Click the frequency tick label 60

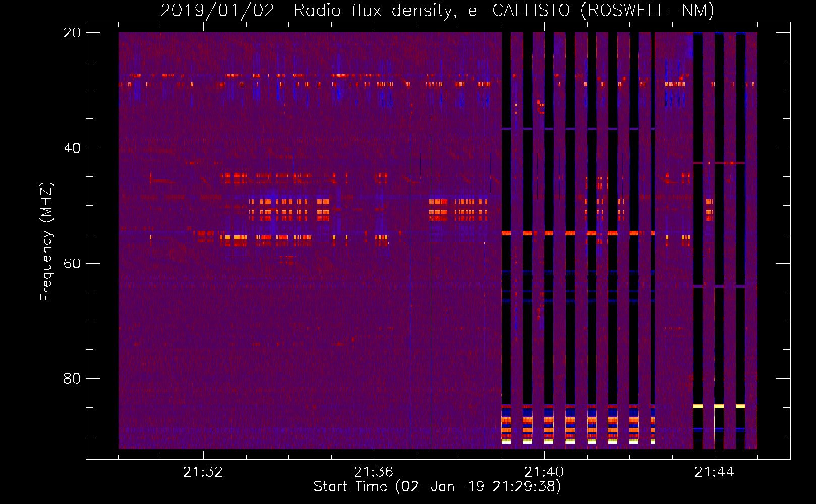pyautogui.click(x=72, y=263)
